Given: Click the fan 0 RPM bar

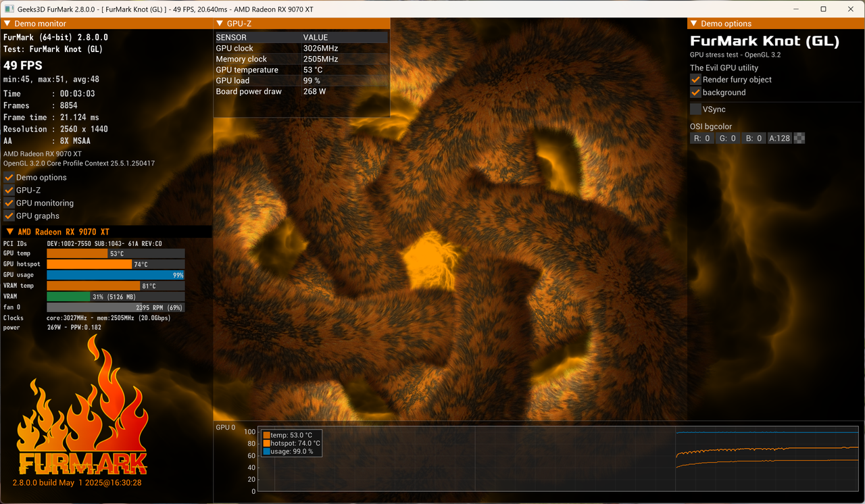Looking at the screenshot, I should 116,307.
